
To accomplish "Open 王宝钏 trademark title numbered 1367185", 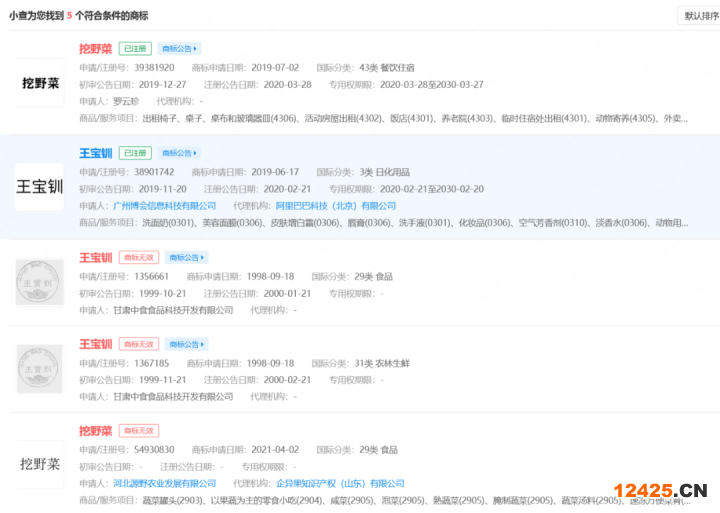I will pyautogui.click(x=96, y=344).
